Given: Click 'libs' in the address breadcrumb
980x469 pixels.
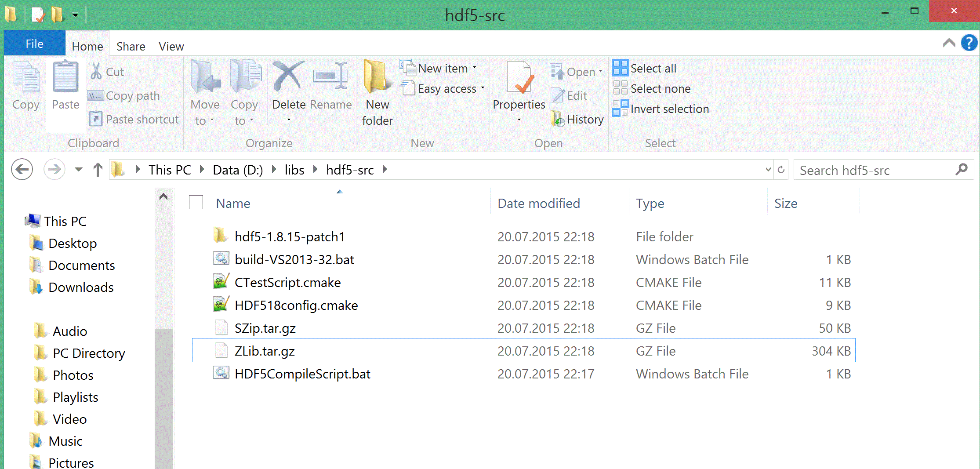Looking at the screenshot, I should click(294, 170).
